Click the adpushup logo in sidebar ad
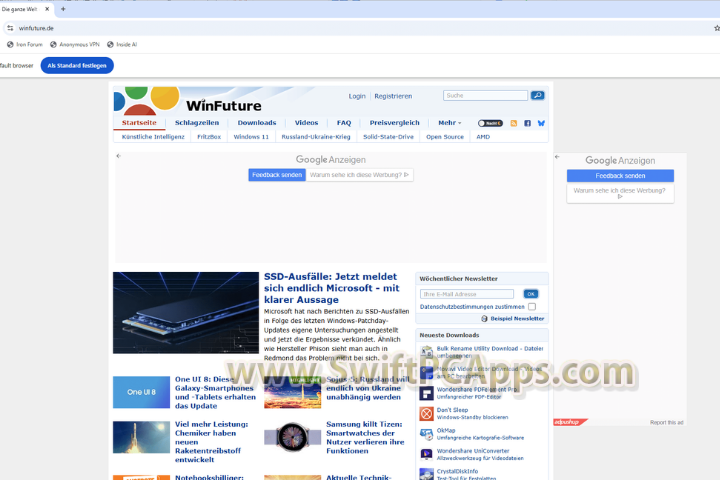 click(570, 422)
